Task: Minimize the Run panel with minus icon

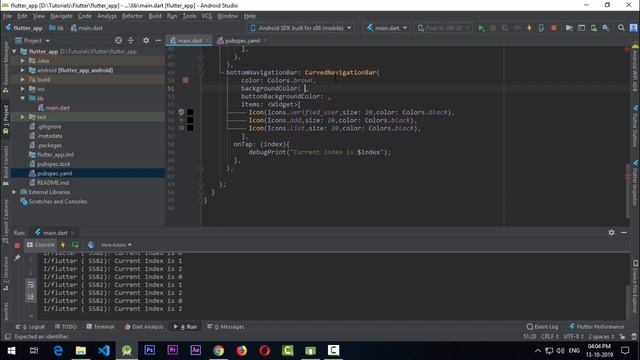Action: (x=624, y=232)
